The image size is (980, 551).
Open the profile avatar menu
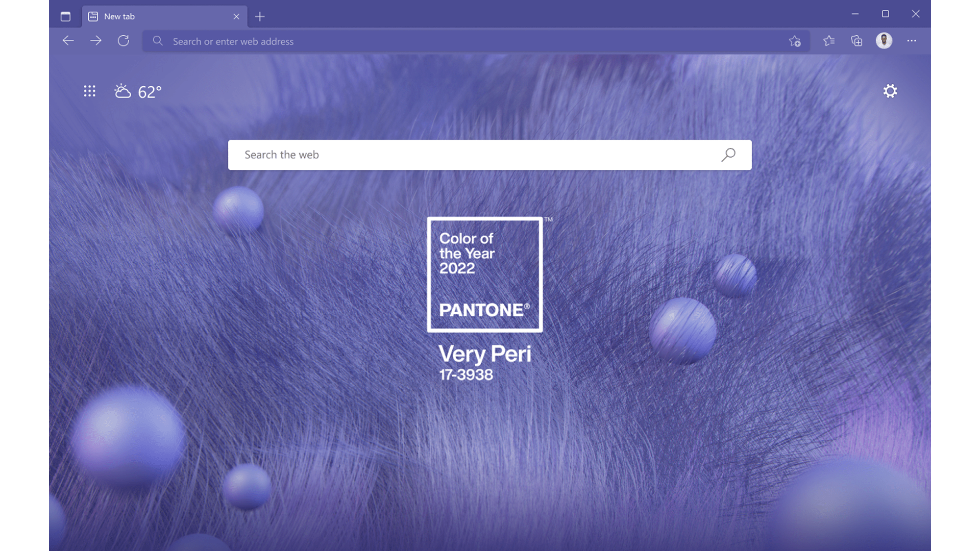(x=885, y=41)
